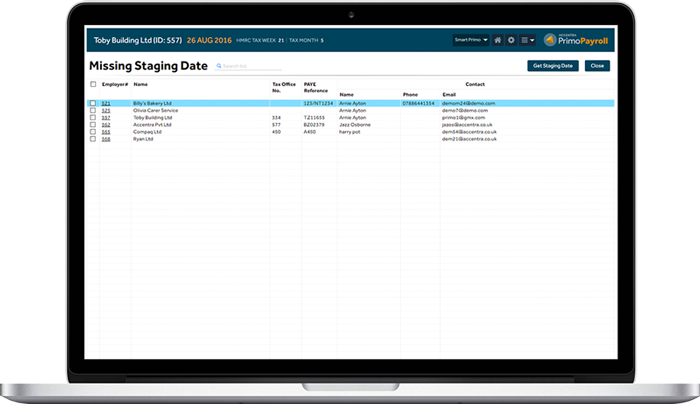The image size is (700, 404).
Task: Select the Olivia Carer Service name cell
Action: coord(155,110)
